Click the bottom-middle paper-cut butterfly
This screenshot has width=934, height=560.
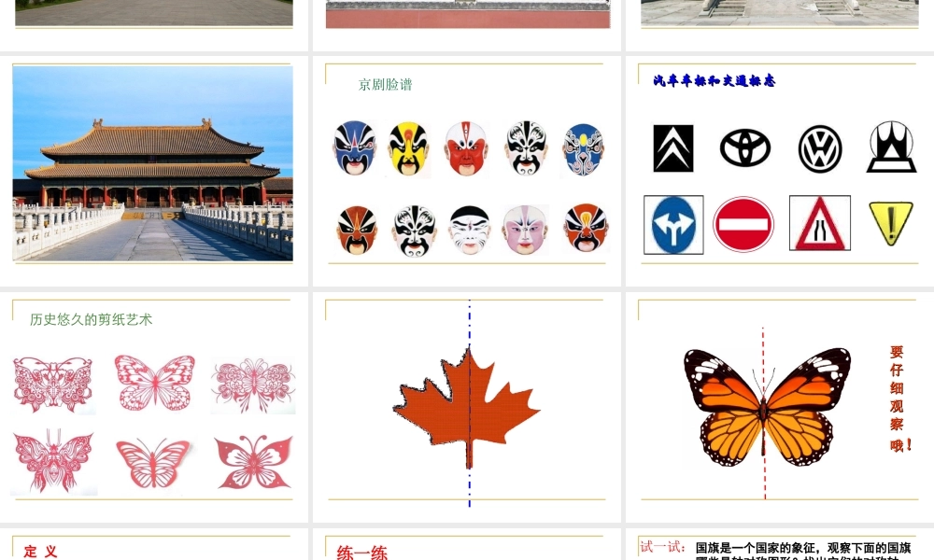click(x=153, y=464)
